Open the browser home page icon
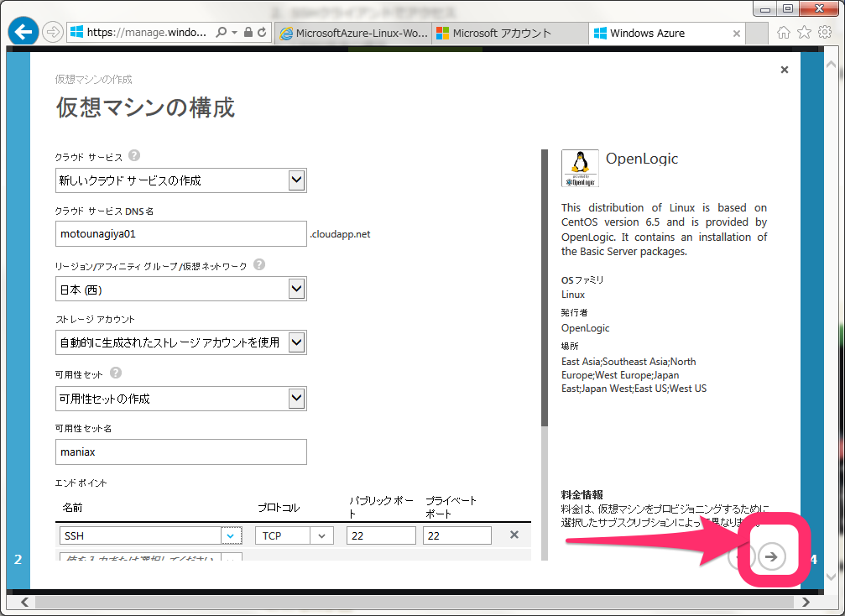This screenshot has width=845, height=616. pyautogui.click(x=784, y=33)
